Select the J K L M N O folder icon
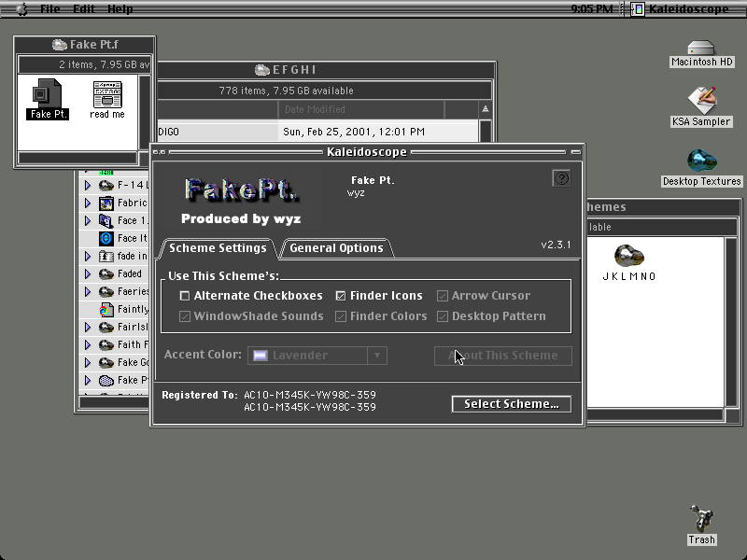 tap(629, 256)
